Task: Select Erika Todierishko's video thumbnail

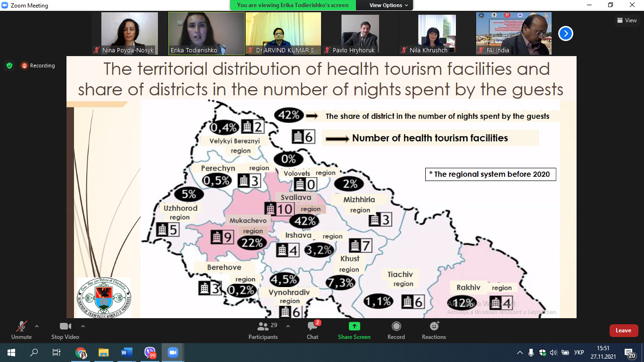Action: coord(206,33)
